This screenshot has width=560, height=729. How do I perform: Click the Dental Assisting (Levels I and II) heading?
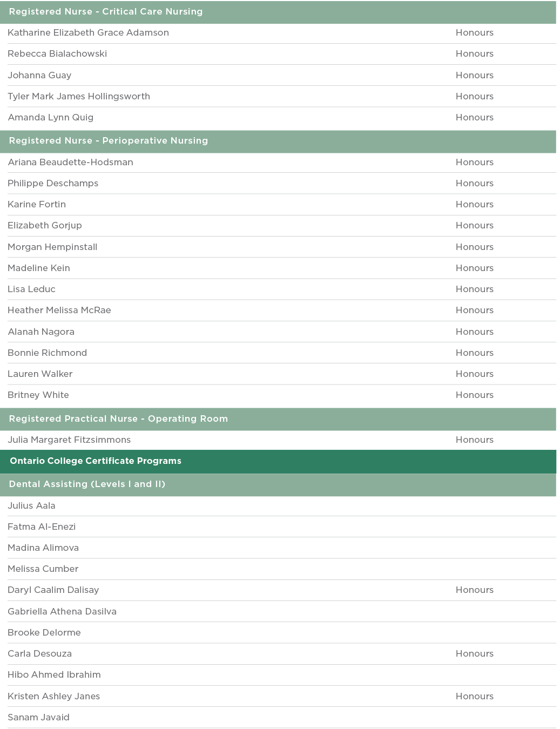coord(87,484)
